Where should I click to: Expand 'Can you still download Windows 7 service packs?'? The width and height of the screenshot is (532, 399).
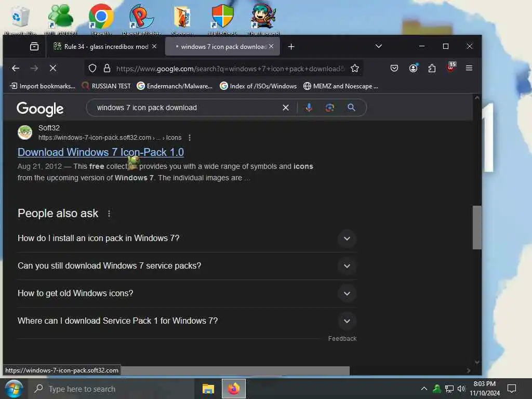pos(347,266)
